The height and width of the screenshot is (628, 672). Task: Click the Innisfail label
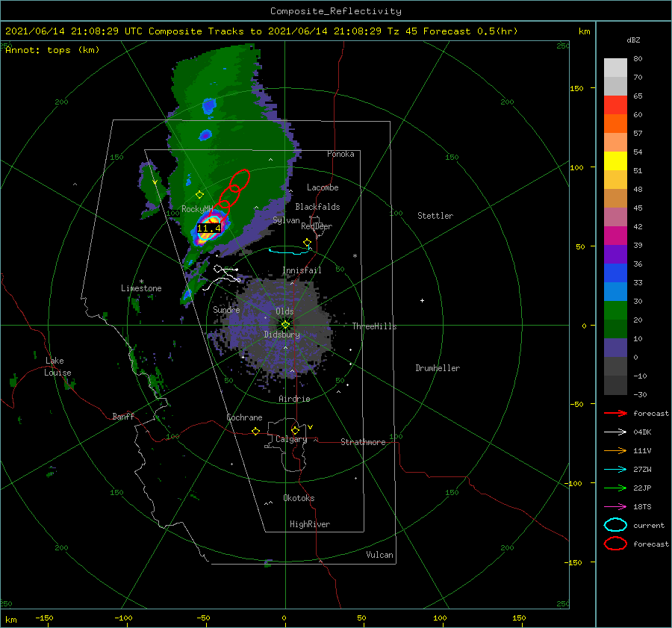302,270
